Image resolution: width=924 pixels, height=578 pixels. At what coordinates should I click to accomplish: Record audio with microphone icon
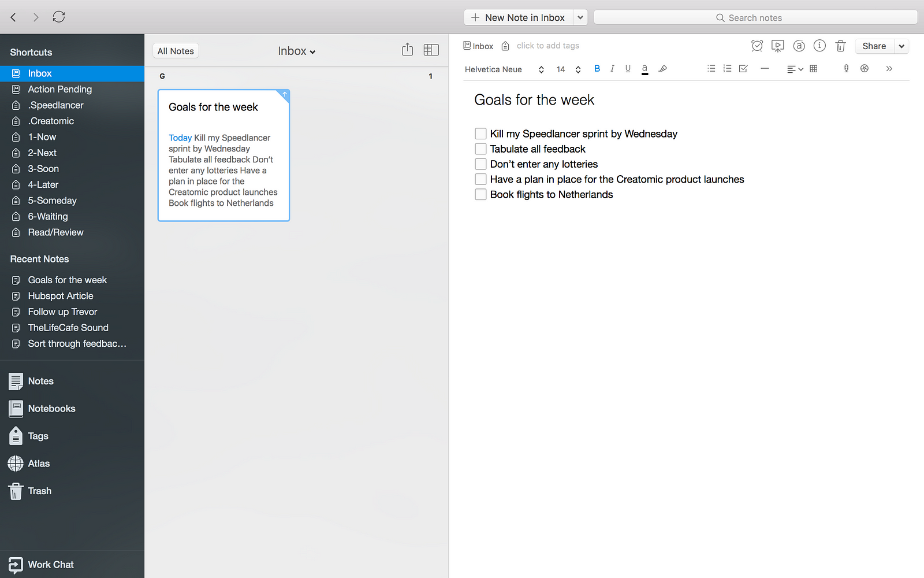point(846,69)
